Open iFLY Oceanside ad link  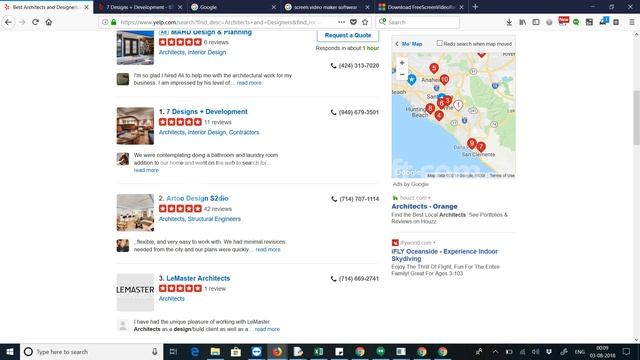[444, 255]
